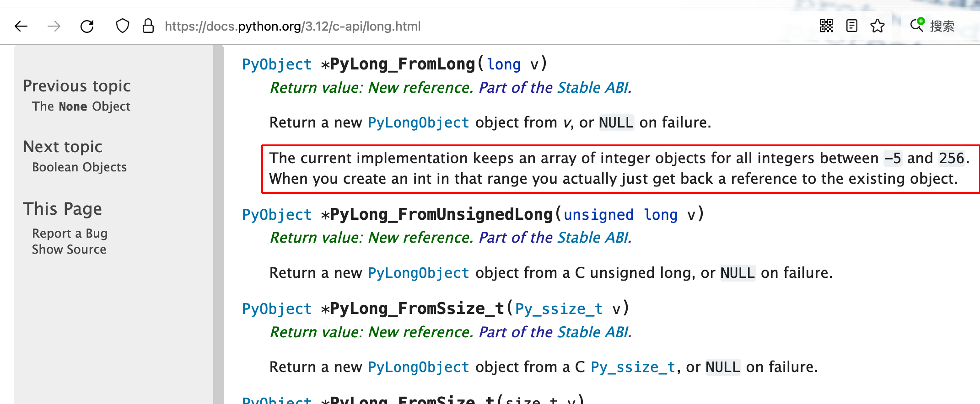Select the address bar URL
The height and width of the screenshot is (404, 980).
(293, 27)
